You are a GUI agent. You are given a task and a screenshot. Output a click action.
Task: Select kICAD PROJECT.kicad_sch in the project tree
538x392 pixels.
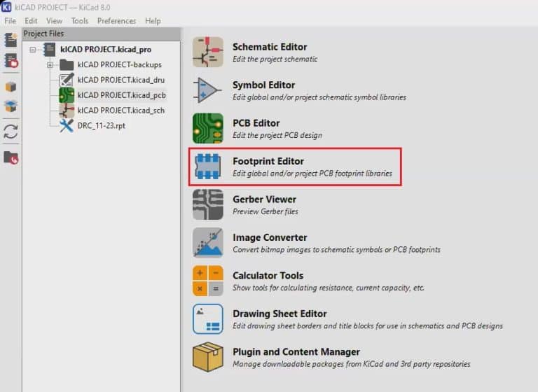click(x=121, y=110)
